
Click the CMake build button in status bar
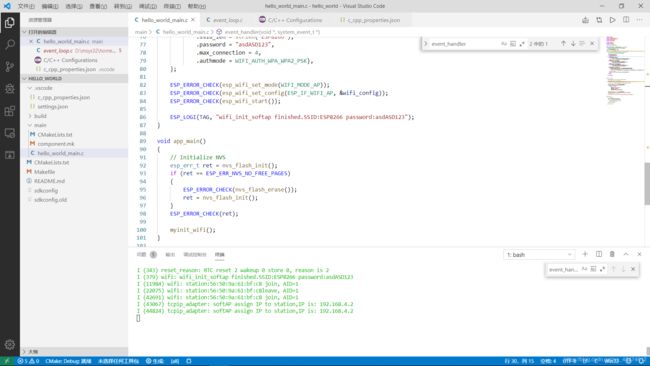(x=155, y=361)
